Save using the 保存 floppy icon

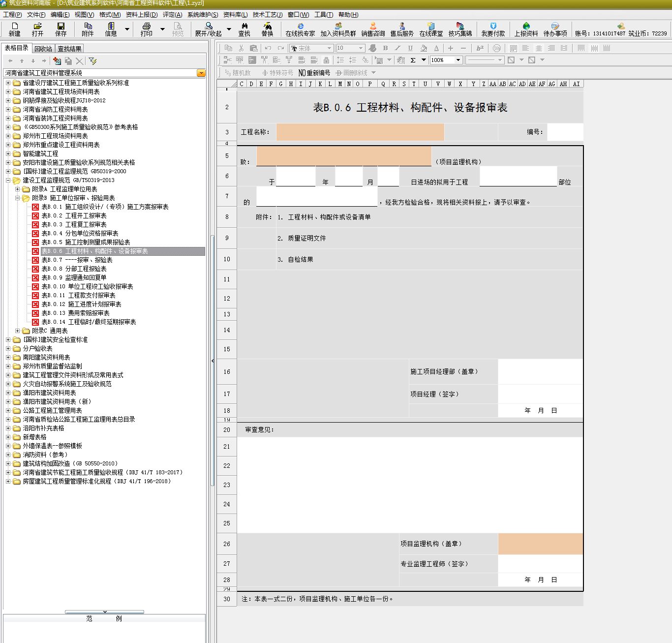(61, 30)
